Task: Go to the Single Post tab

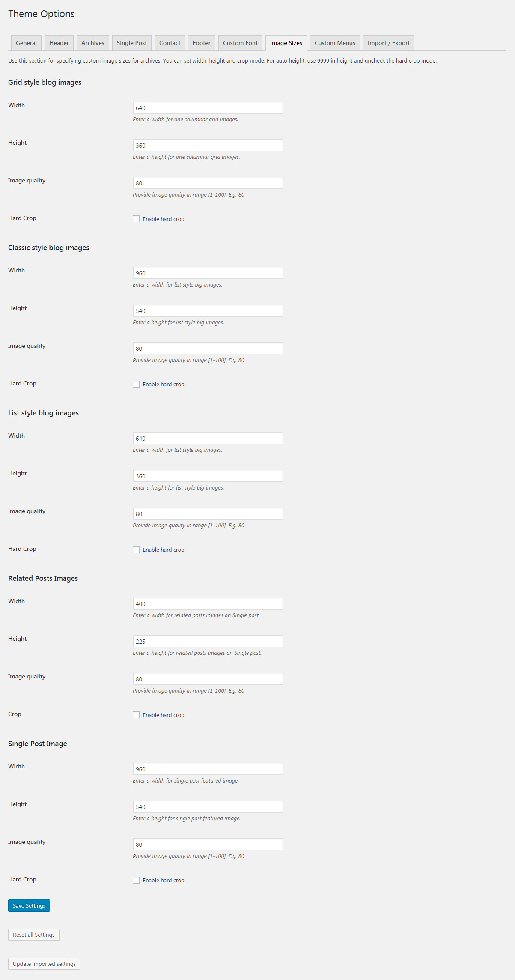Action: tap(131, 43)
